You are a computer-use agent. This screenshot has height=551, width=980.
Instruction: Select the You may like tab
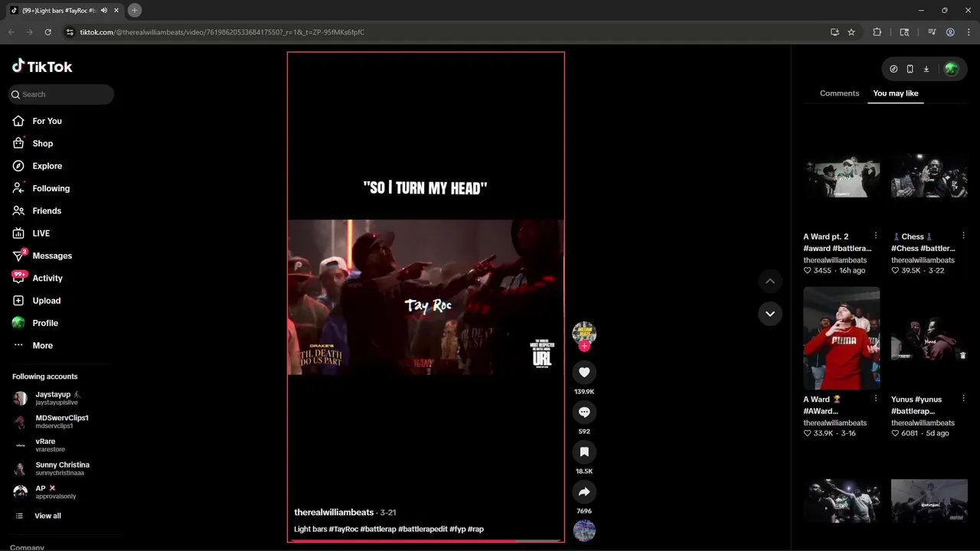click(895, 93)
